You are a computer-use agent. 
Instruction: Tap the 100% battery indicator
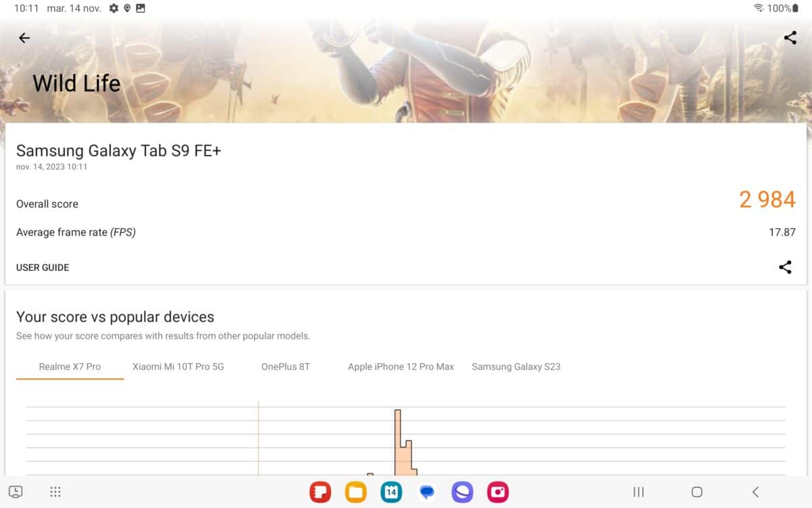[x=783, y=8]
